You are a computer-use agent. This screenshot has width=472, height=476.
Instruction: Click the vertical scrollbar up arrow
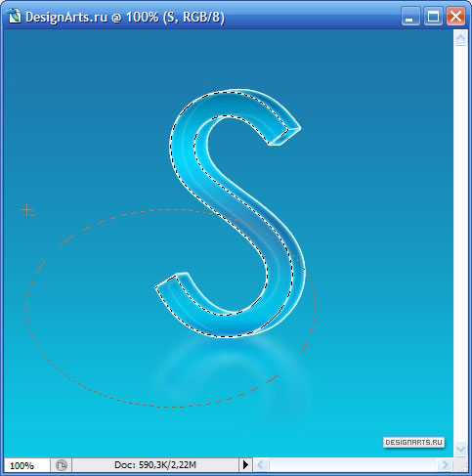tap(460, 38)
